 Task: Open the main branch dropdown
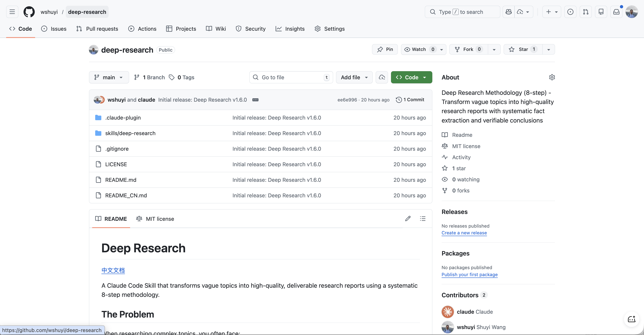pyautogui.click(x=109, y=77)
